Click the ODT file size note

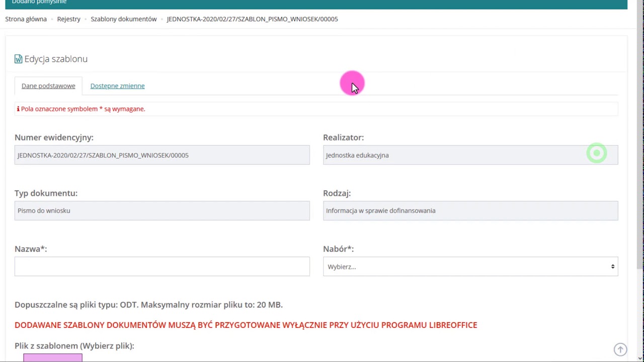pyautogui.click(x=148, y=305)
